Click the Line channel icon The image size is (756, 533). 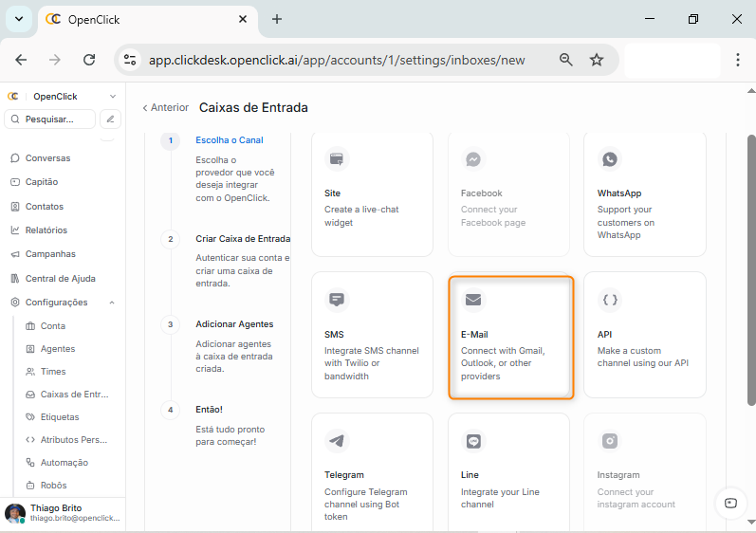point(472,441)
